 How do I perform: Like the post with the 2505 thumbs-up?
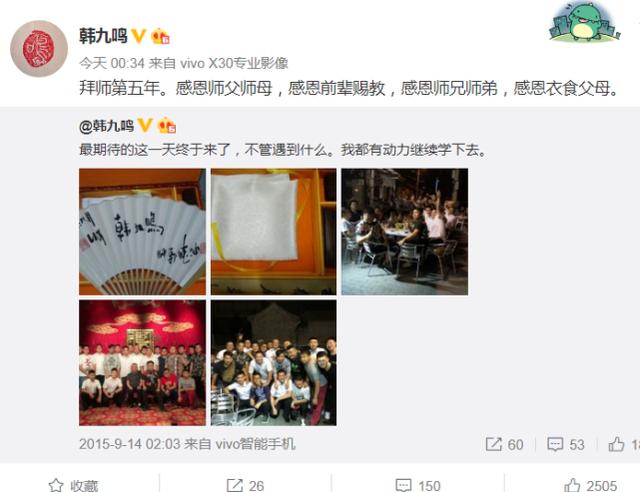590,485
